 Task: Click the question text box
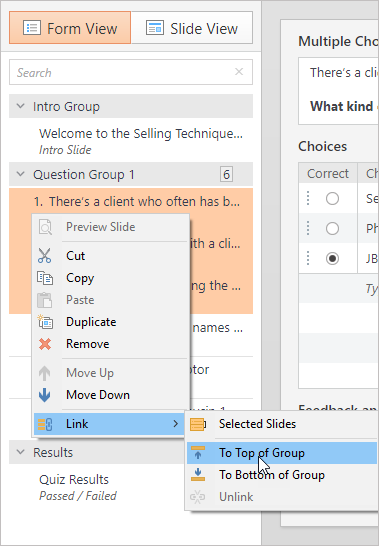(339, 91)
